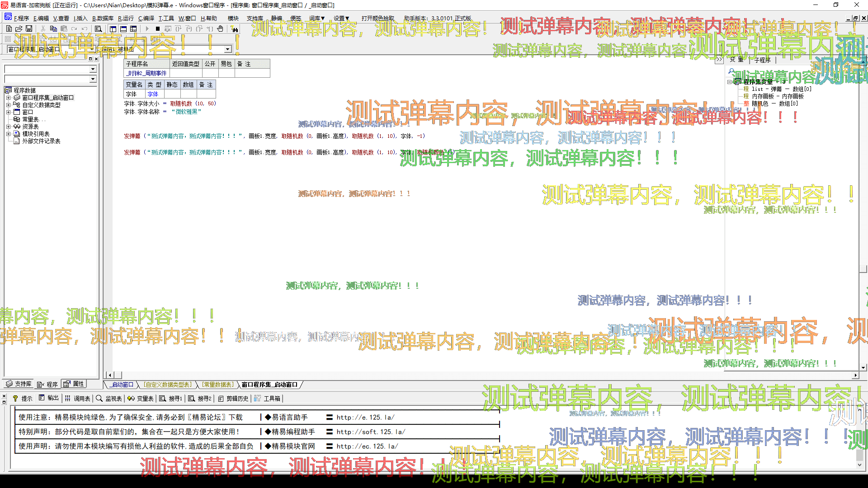Click the New file toolbar icon
The height and width of the screenshot is (488, 868).
click(9, 28)
